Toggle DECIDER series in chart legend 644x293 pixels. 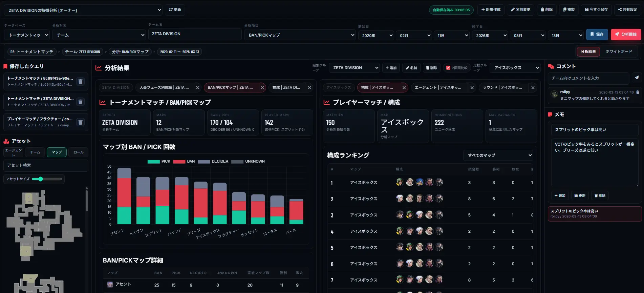coord(213,161)
